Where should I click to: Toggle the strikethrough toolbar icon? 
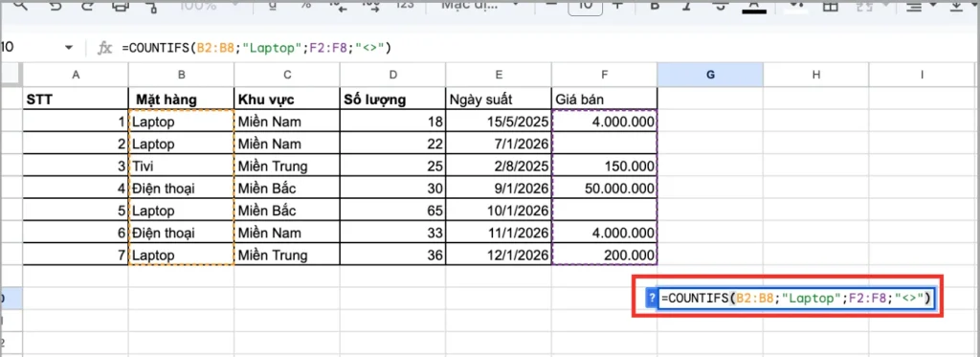(x=721, y=5)
